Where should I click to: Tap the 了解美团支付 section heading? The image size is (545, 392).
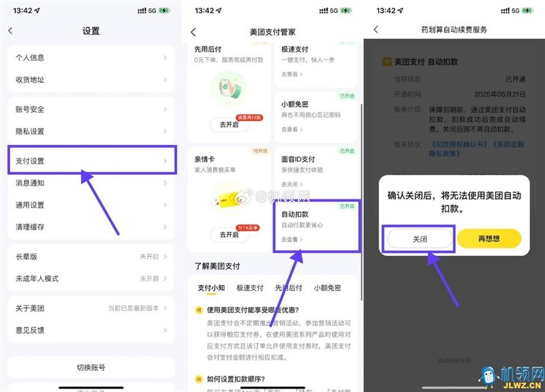[x=217, y=266]
